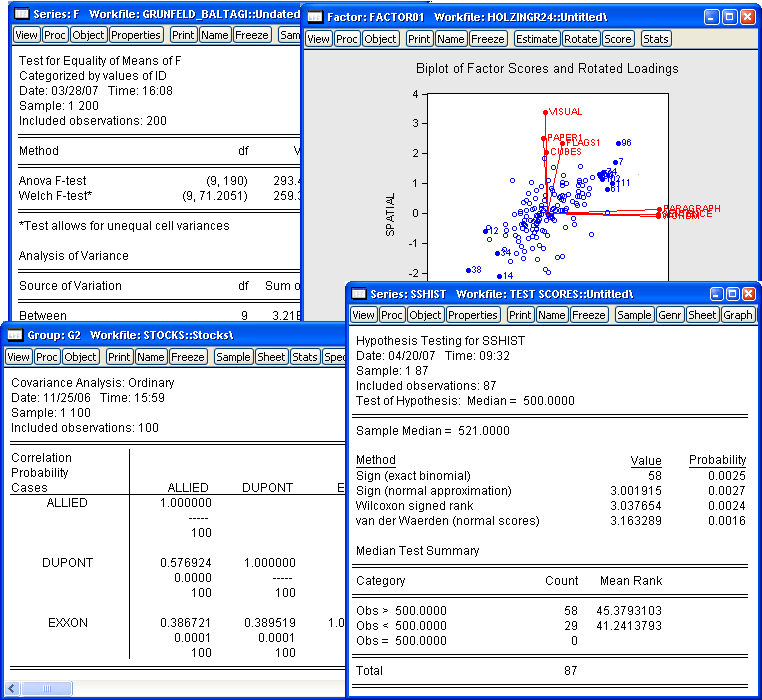
Task: Open the Proc menu in Series F window
Action: click(x=55, y=35)
